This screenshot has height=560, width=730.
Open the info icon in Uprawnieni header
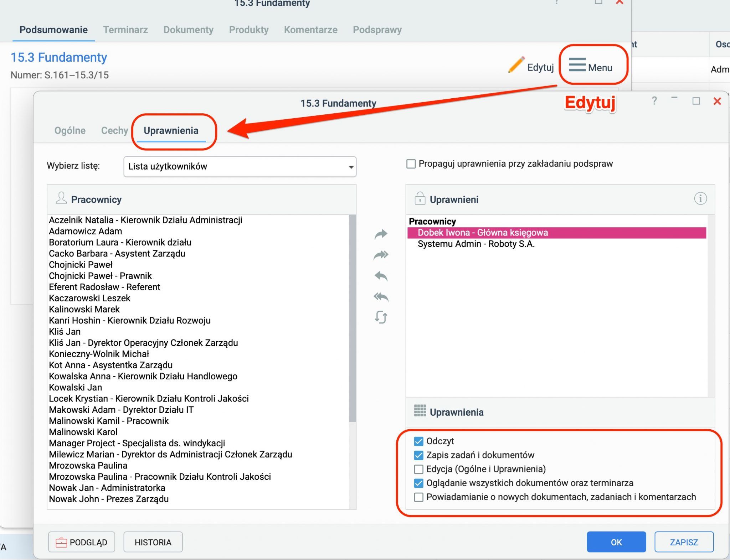(x=700, y=198)
